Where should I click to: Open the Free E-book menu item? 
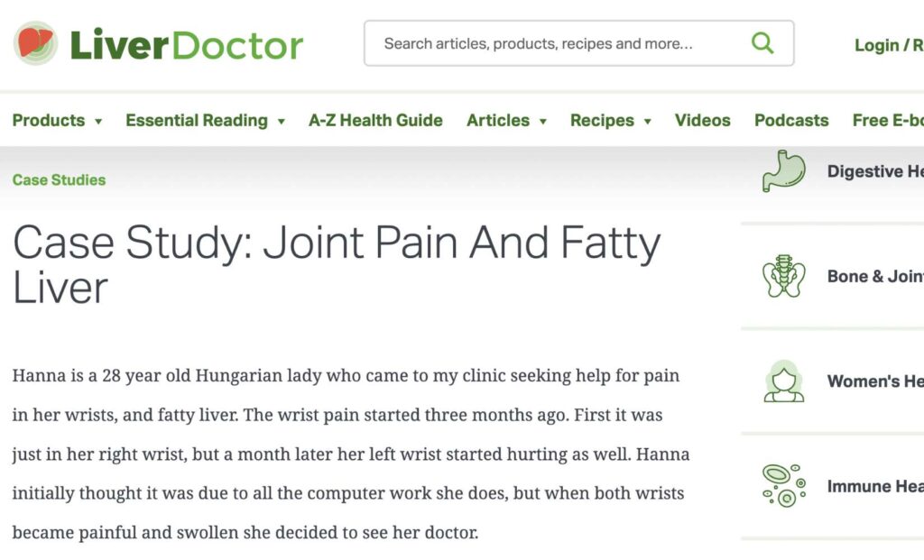pyautogui.click(x=888, y=120)
